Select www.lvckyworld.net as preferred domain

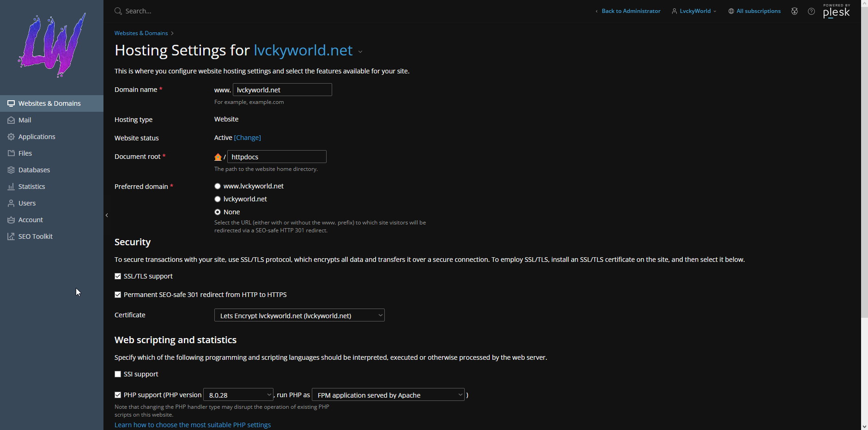click(x=218, y=186)
